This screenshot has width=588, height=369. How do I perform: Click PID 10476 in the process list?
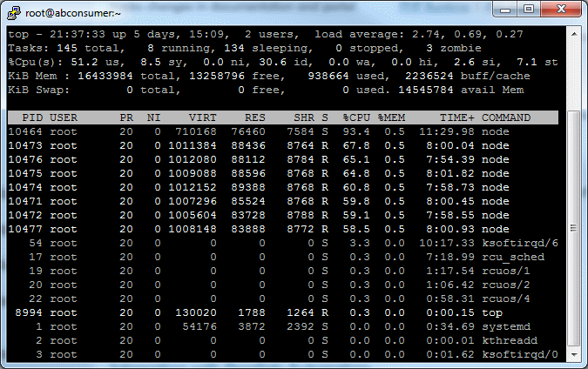25,159
